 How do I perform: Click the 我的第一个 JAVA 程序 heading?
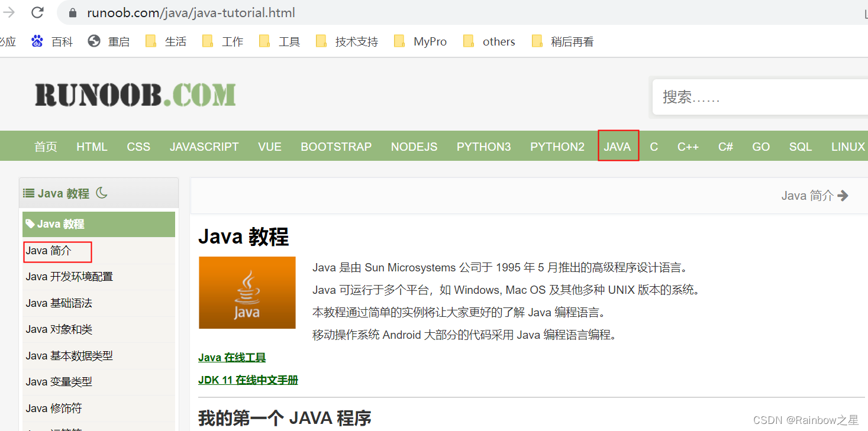tap(285, 418)
